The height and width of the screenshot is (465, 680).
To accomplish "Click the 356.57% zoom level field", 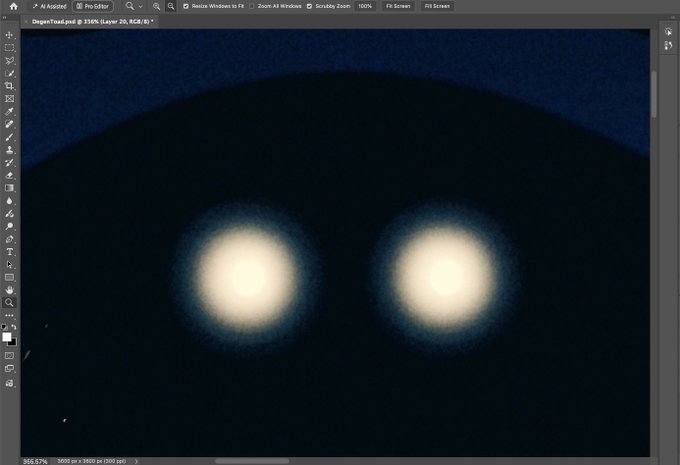I will click(35, 462).
